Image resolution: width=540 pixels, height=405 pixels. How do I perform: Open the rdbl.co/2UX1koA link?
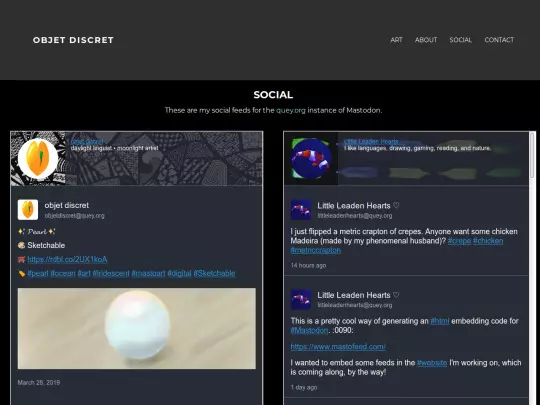point(67,259)
